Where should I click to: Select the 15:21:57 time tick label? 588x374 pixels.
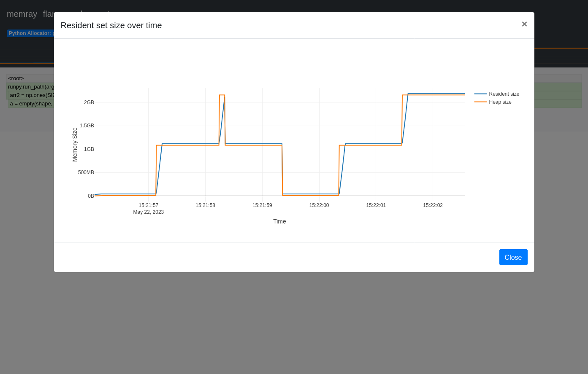tap(148, 205)
